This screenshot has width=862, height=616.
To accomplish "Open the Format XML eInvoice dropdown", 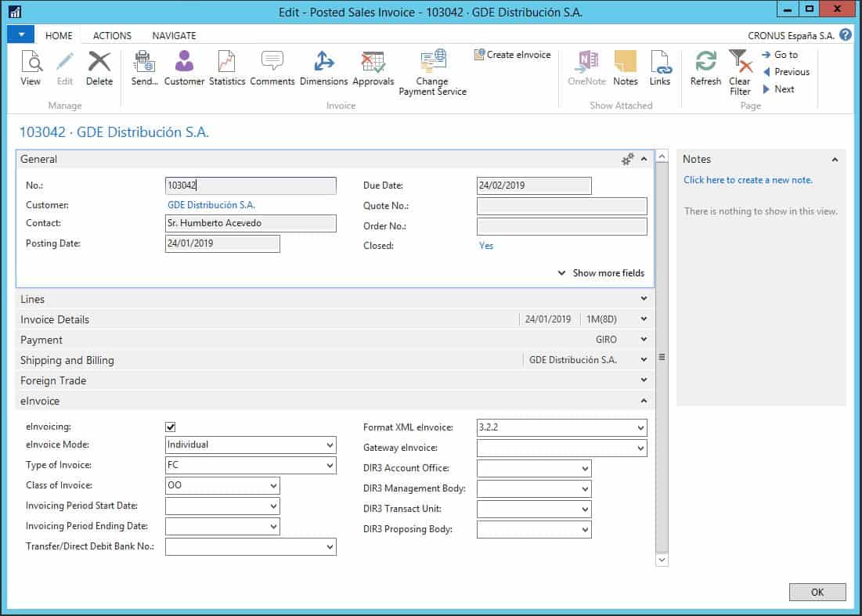I will point(640,428).
